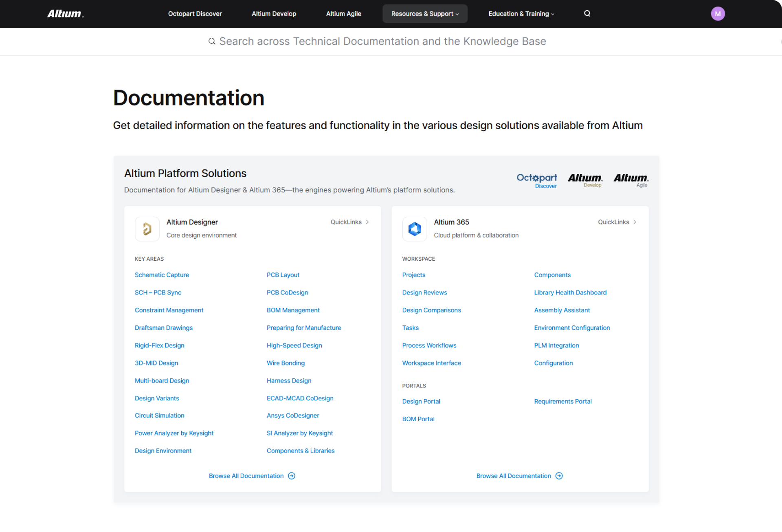Click the Altium 365 product icon
The width and height of the screenshot is (782, 532).
pos(415,229)
